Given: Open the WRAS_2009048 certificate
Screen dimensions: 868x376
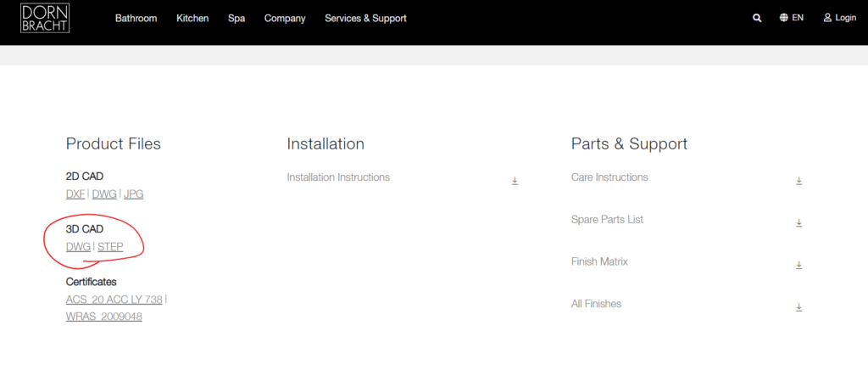Looking at the screenshot, I should 104,317.
